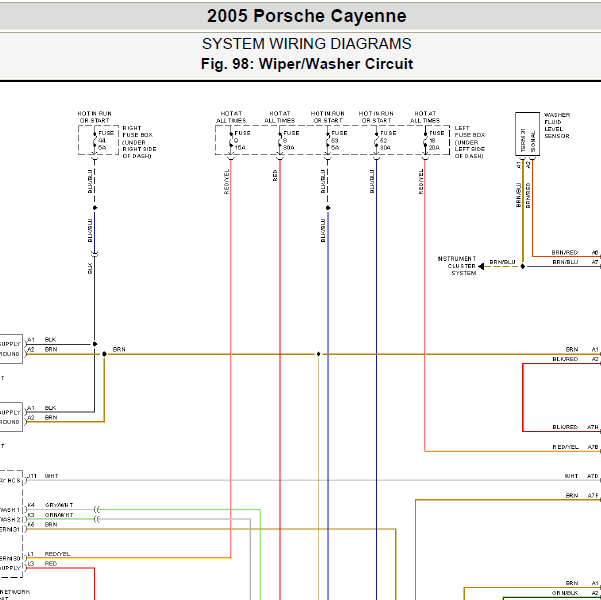This screenshot has height=600, width=601.
Task: Click "HOT IN RUN OR START" above fuse 44
Action: tap(95, 117)
